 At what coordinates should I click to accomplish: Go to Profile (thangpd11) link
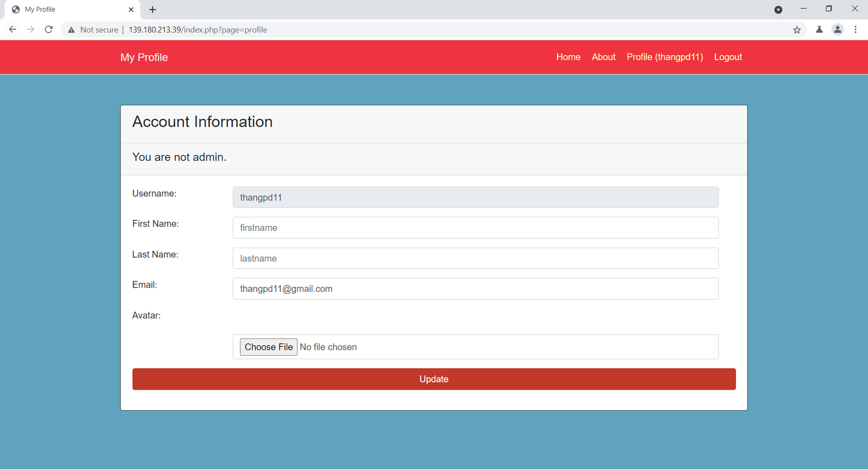coord(665,57)
